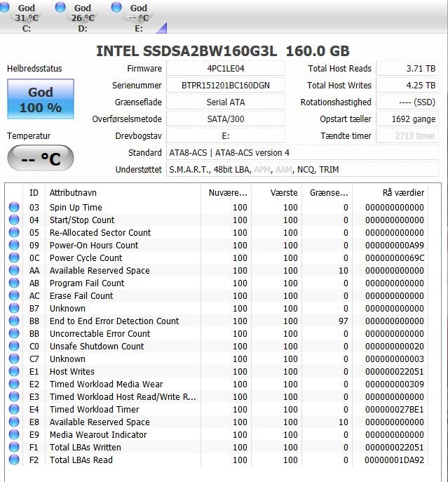Click the status dot for Power Cycle Count

(14, 257)
